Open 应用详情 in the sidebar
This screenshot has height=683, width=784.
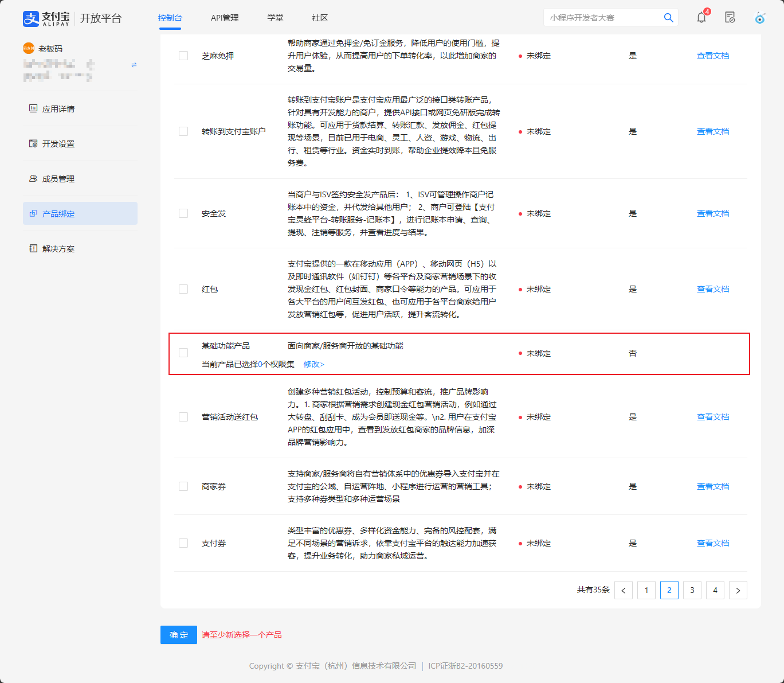58,109
